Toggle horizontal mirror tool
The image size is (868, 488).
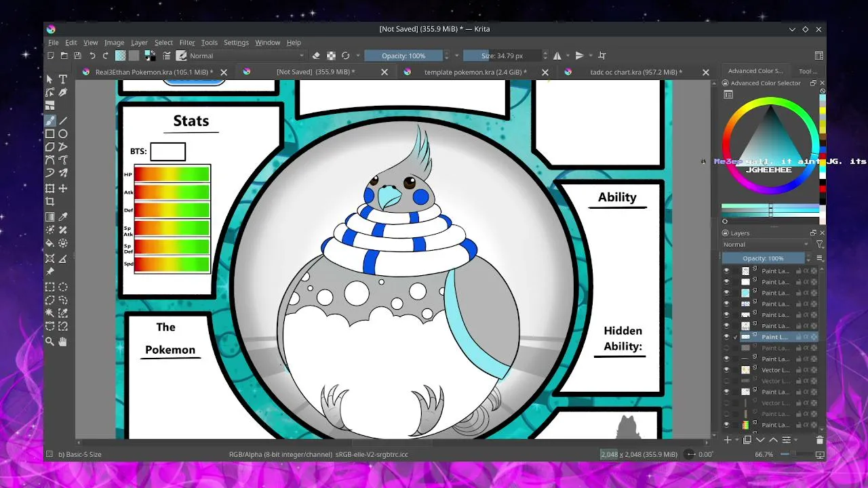[557, 56]
